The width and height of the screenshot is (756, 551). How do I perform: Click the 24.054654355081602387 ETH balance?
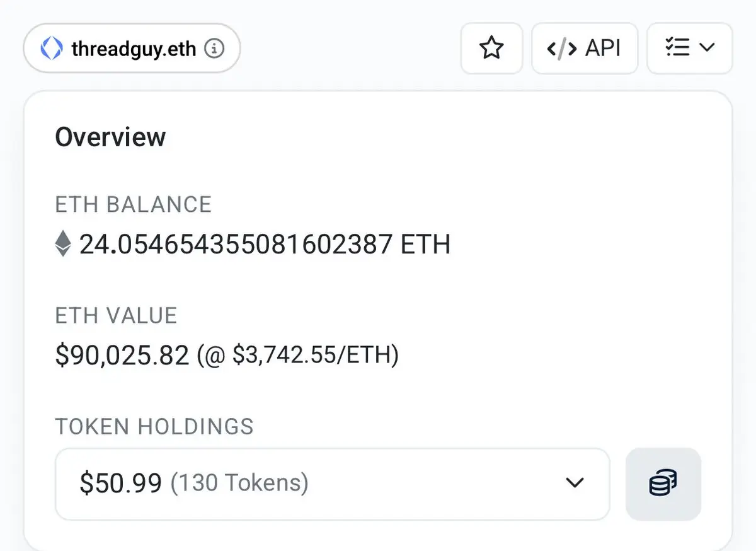tap(265, 244)
